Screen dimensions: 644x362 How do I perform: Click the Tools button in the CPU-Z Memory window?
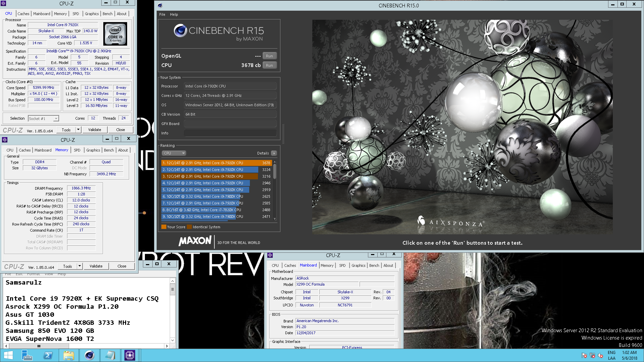67,266
